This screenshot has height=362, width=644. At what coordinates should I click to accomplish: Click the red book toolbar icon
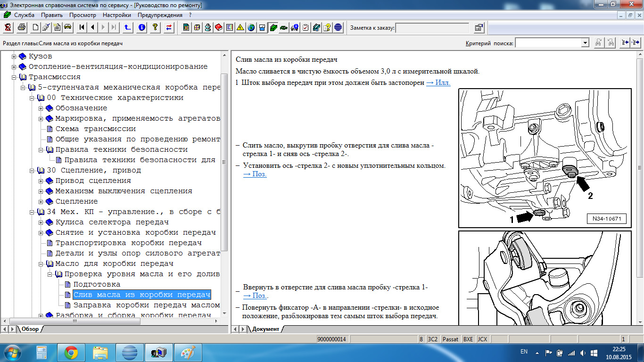pyautogui.click(x=218, y=27)
